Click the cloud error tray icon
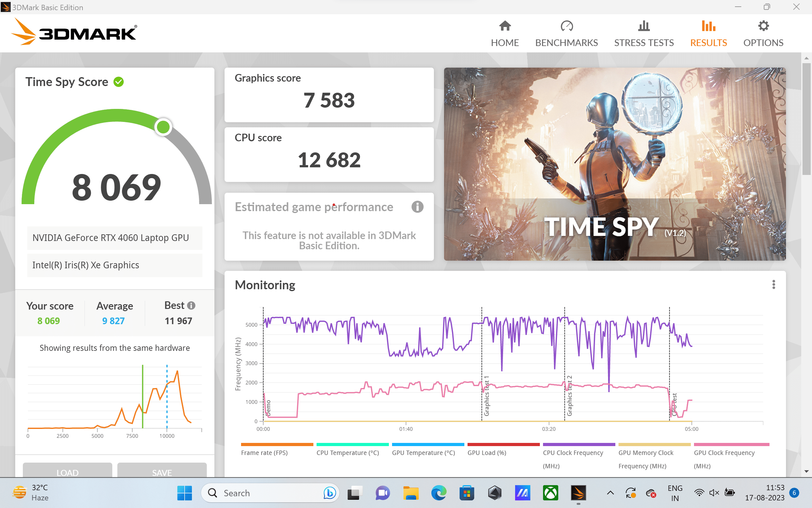Screen dimensions: 812x508 (651, 493)
